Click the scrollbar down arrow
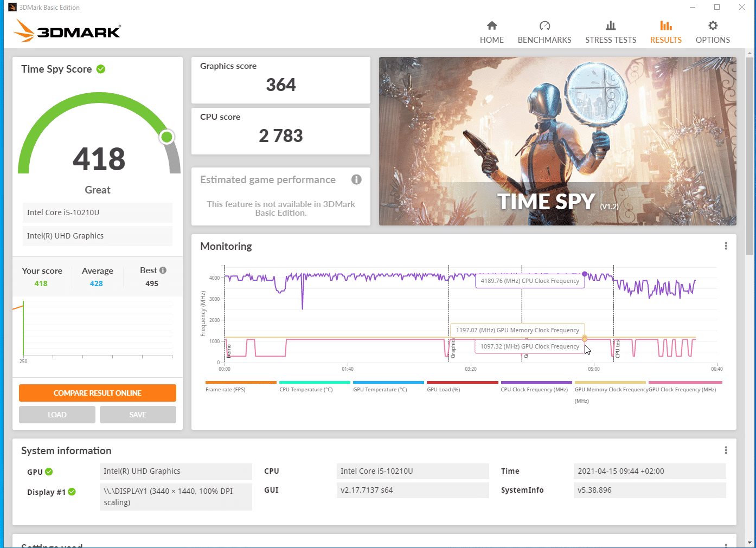The height and width of the screenshot is (548, 756). pyautogui.click(x=750, y=542)
